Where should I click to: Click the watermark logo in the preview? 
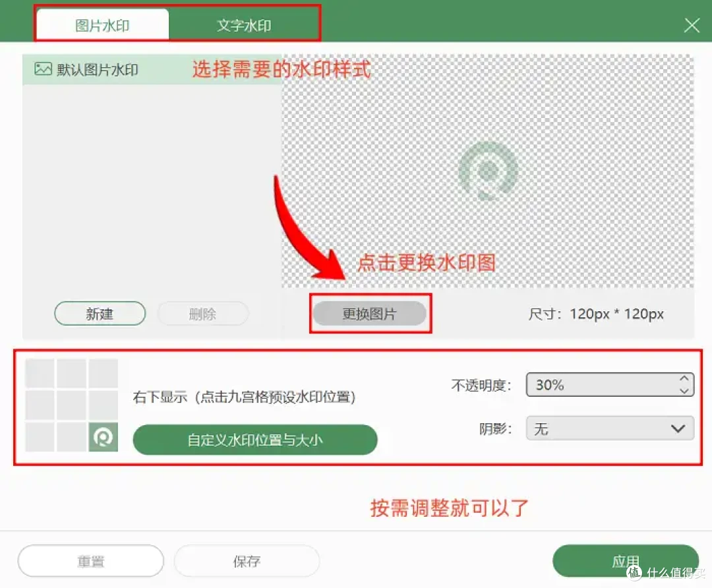pos(488,171)
